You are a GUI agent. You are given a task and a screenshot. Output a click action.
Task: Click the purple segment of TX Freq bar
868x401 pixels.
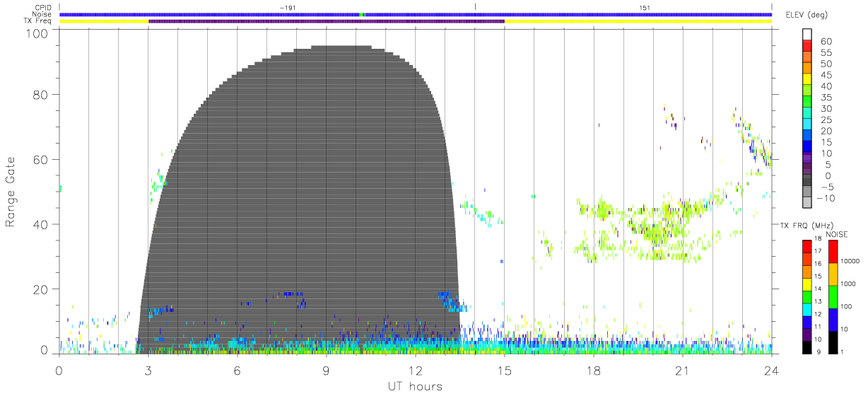coord(327,21)
